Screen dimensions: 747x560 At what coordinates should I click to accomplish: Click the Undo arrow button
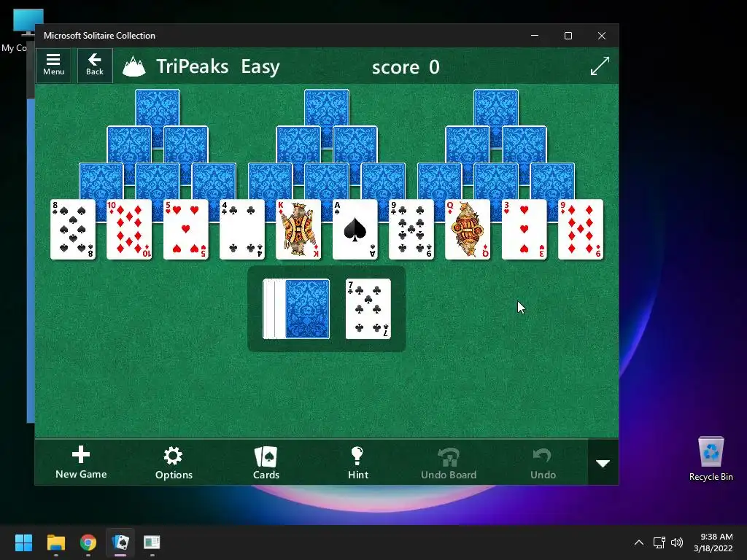coord(543,462)
